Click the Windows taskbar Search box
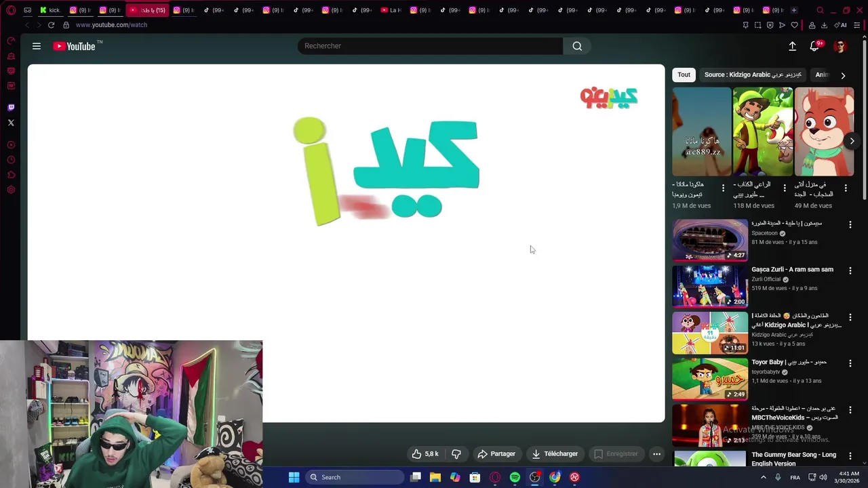Image resolution: width=868 pixels, height=488 pixels. pyautogui.click(x=354, y=477)
